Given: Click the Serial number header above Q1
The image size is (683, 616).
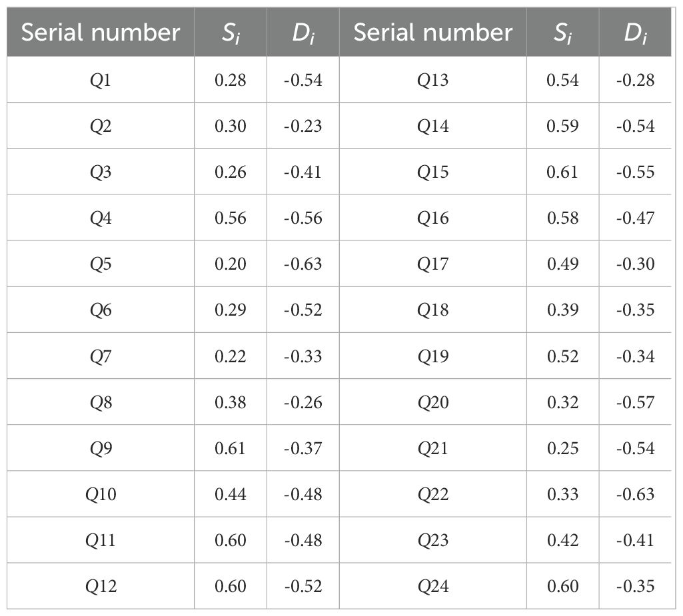Looking at the screenshot, I should tap(101, 32).
